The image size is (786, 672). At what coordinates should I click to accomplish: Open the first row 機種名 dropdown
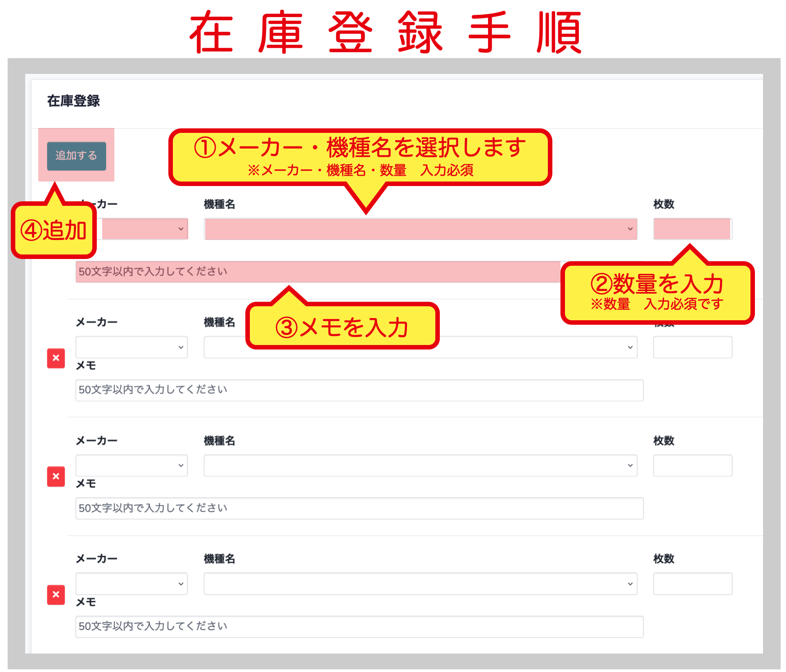point(420,229)
